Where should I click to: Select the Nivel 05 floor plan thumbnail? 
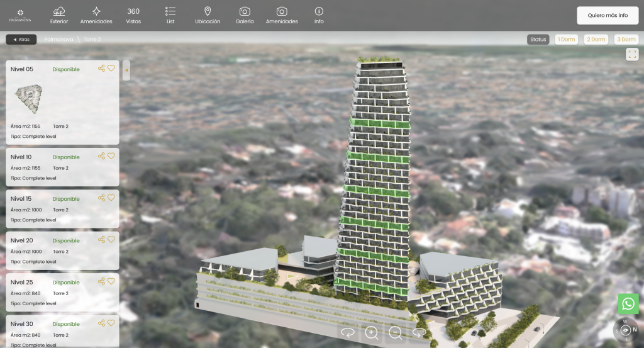(28, 99)
